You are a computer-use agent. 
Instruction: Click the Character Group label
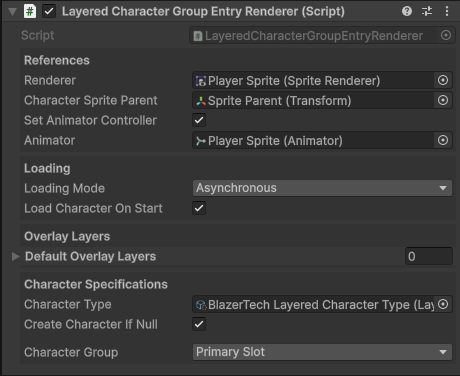pyautogui.click(x=71, y=352)
